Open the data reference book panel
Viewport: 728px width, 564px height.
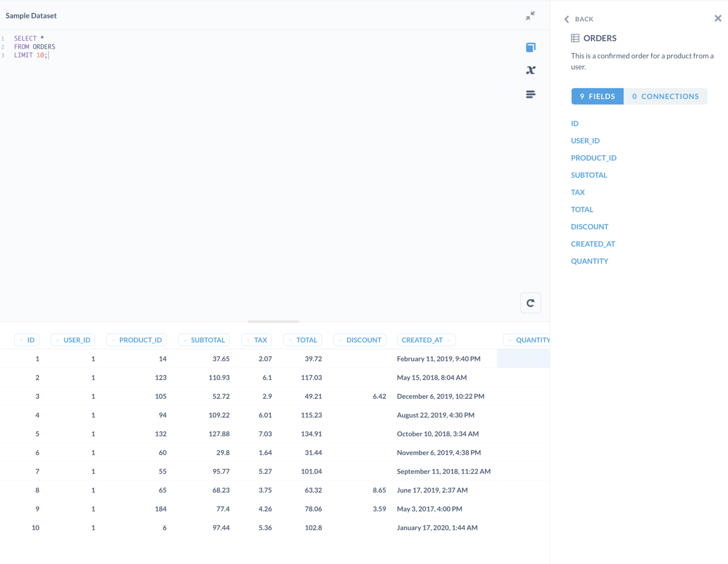pyautogui.click(x=530, y=47)
